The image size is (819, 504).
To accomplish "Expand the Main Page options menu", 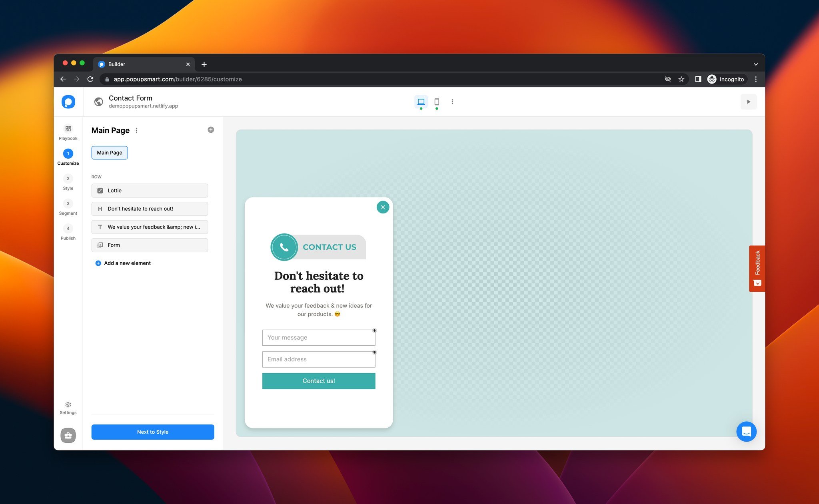I will pos(136,130).
